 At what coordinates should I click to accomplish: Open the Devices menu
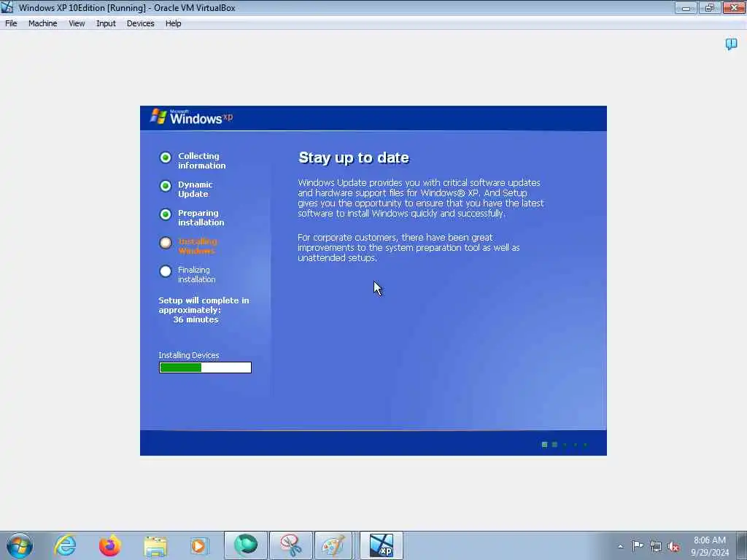click(140, 23)
